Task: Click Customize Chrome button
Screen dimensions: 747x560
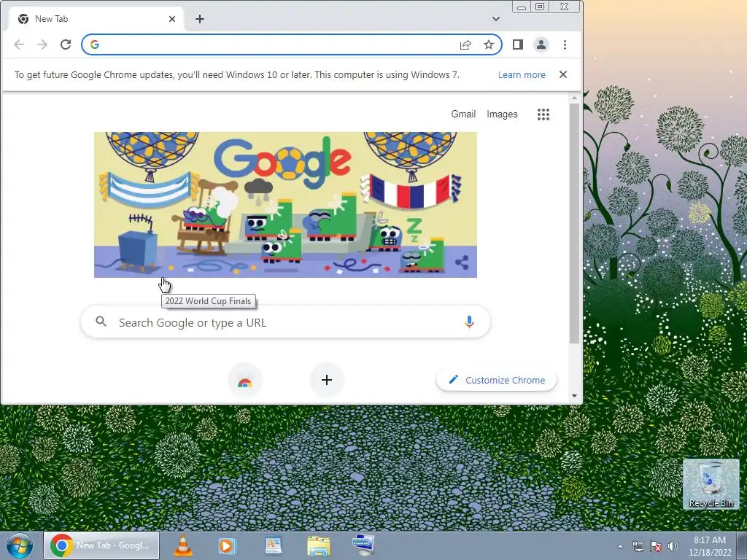Action: point(496,380)
